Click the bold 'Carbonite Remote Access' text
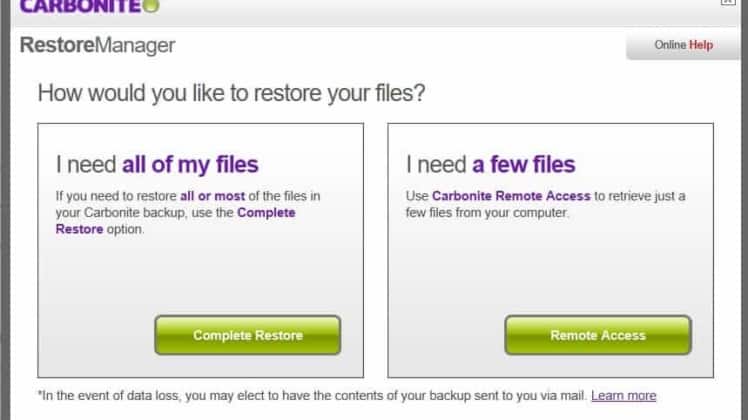Screen dimensions: 748x420 coord(511,196)
